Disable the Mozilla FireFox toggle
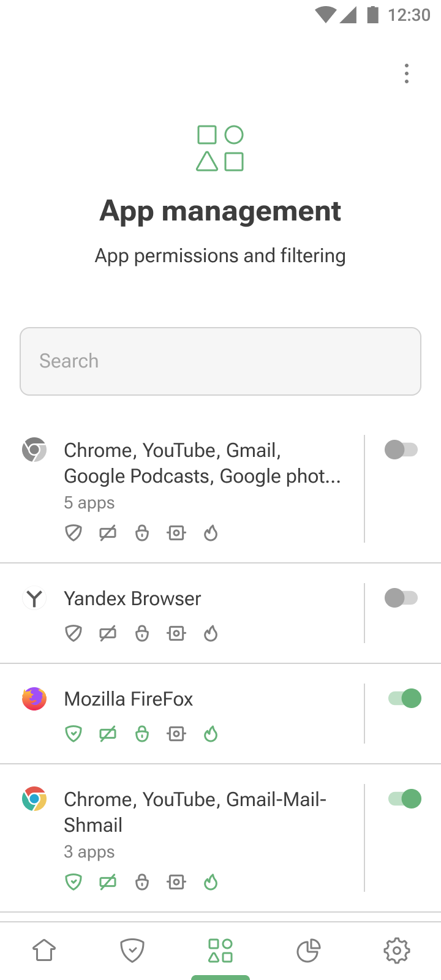Image resolution: width=441 pixels, height=980 pixels. coord(404,698)
